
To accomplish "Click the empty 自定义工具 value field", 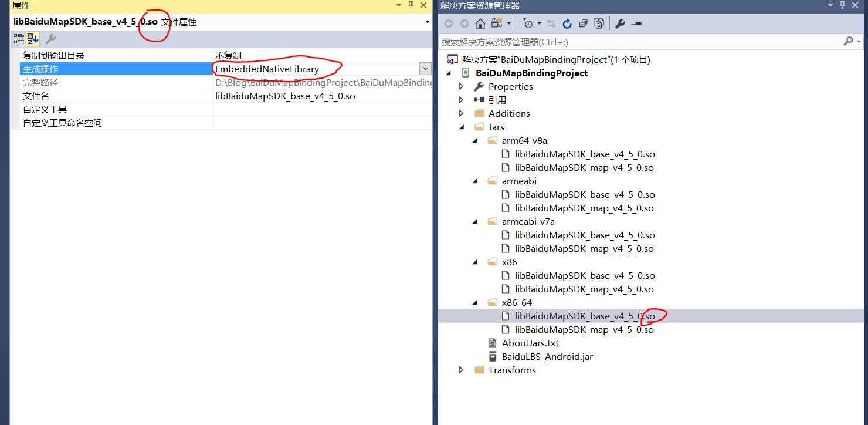I will 323,109.
